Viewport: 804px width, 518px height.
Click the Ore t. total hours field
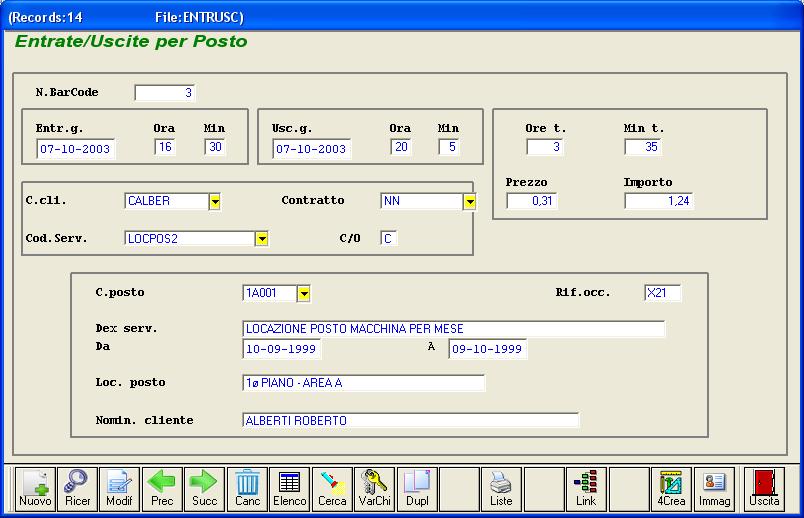(x=545, y=147)
